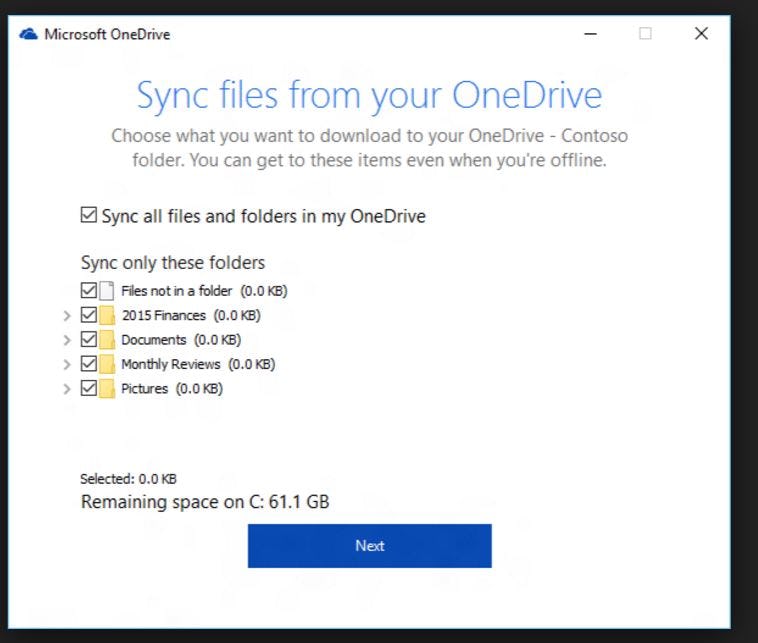
Task: Click the Documents folder icon
Action: pyautogui.click(x=107, y=339)
